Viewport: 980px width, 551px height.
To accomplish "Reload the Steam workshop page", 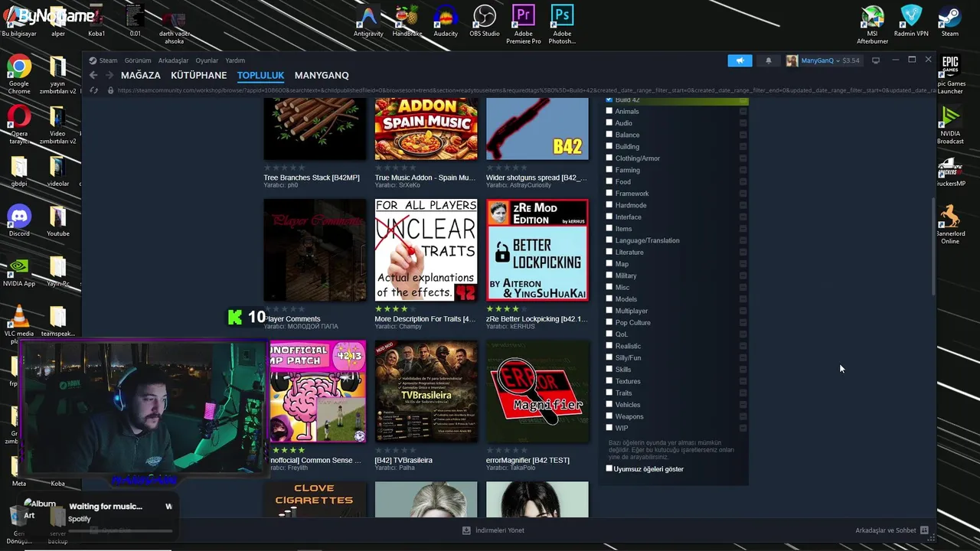I will [93, 90].
